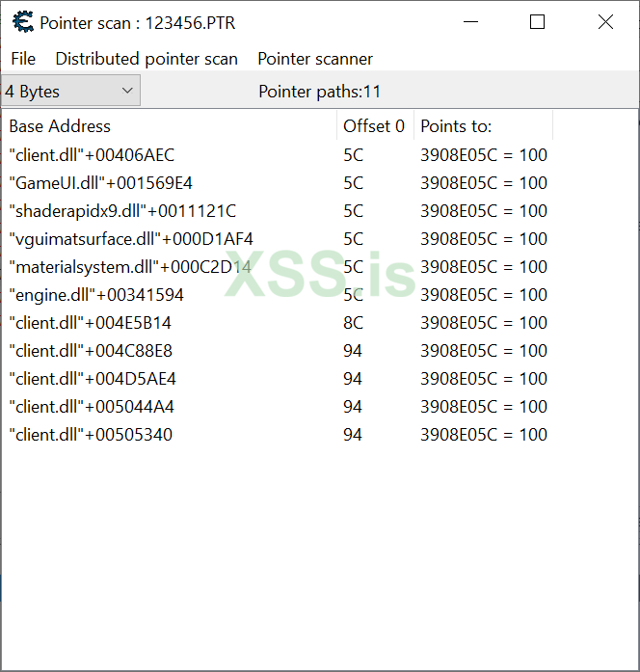
Task: Maximize the Pointer scan window
Action: tap(538, 22)
